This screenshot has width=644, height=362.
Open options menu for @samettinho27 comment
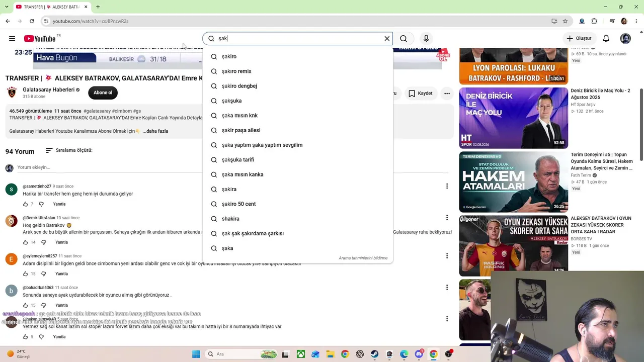point(447,186)
